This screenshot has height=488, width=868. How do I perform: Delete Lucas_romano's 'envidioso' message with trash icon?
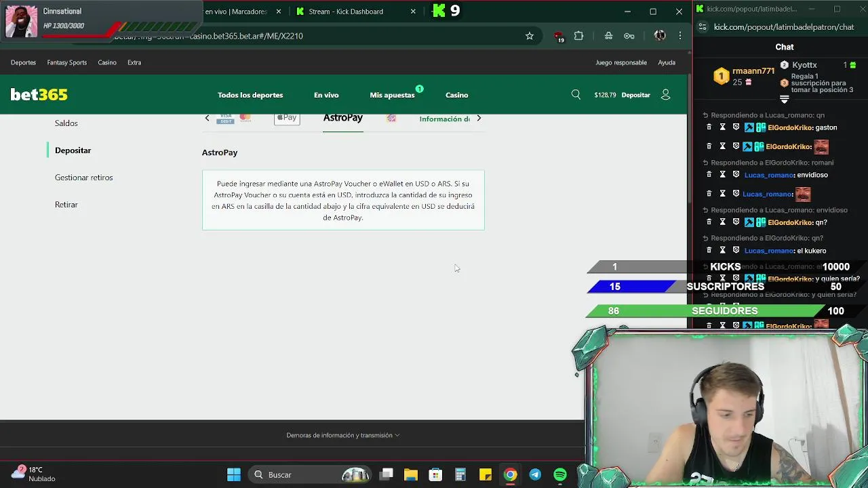point(709,175)
